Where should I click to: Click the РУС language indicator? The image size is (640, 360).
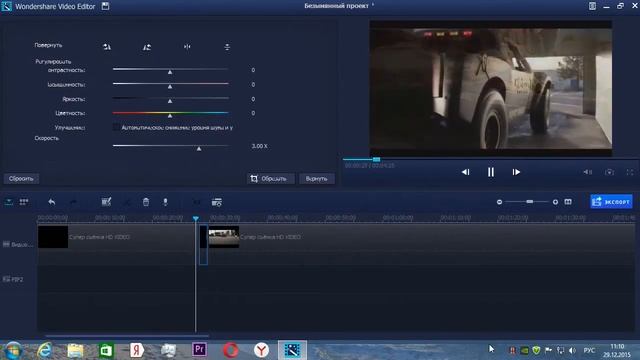pos(589,351)
